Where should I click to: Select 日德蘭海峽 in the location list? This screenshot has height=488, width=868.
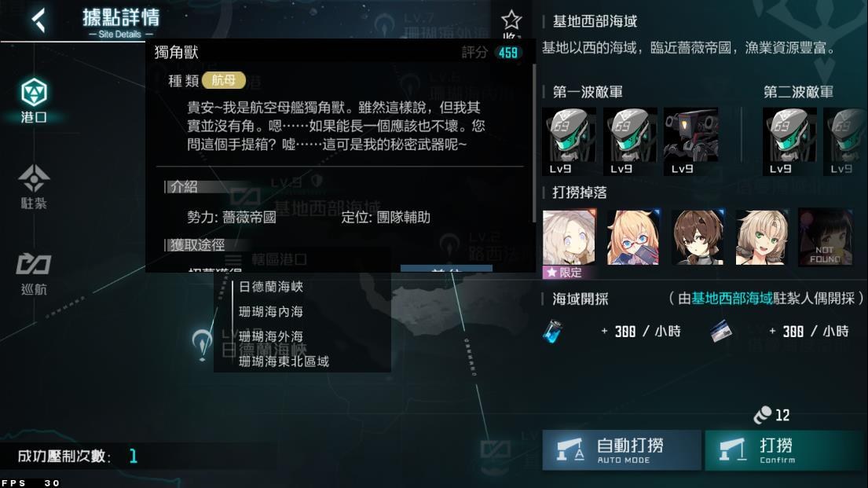(271, 286)
